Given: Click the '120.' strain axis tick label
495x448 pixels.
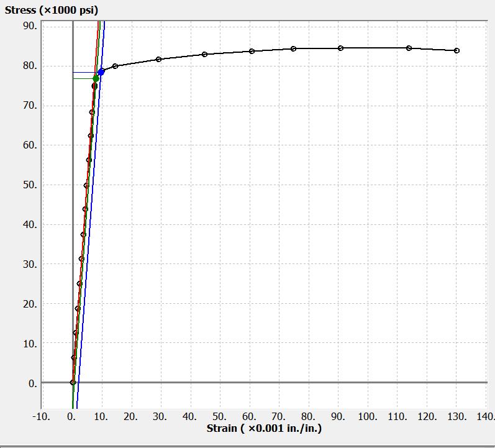Looking at the screenshot, I should [427, 416].
